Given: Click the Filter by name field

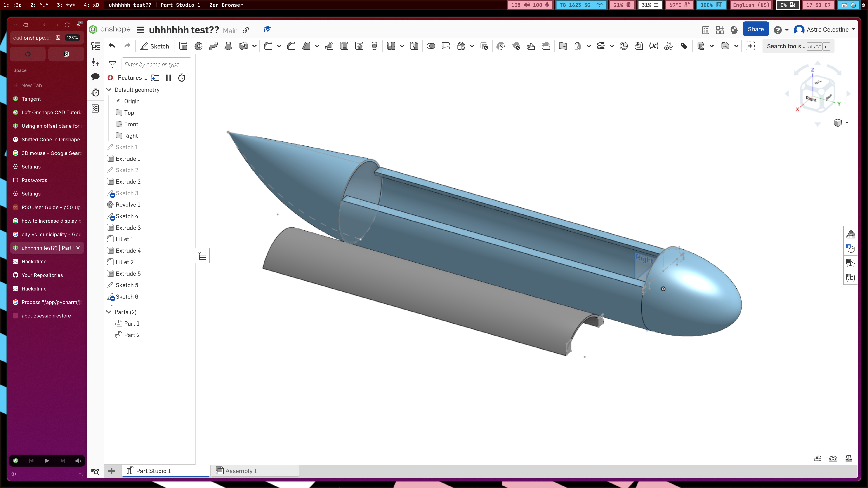Looking at the screenshot, I should coord(156,64).
